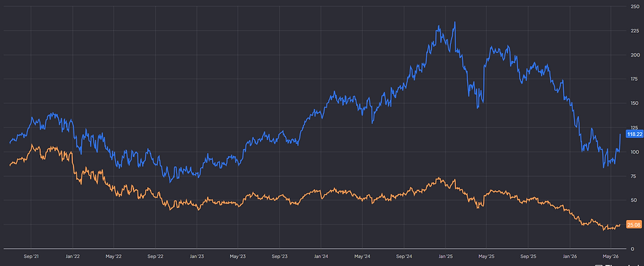Select the Jan '24 date label
The width and height of the screenshot is (644, 266).
[321, 257]
